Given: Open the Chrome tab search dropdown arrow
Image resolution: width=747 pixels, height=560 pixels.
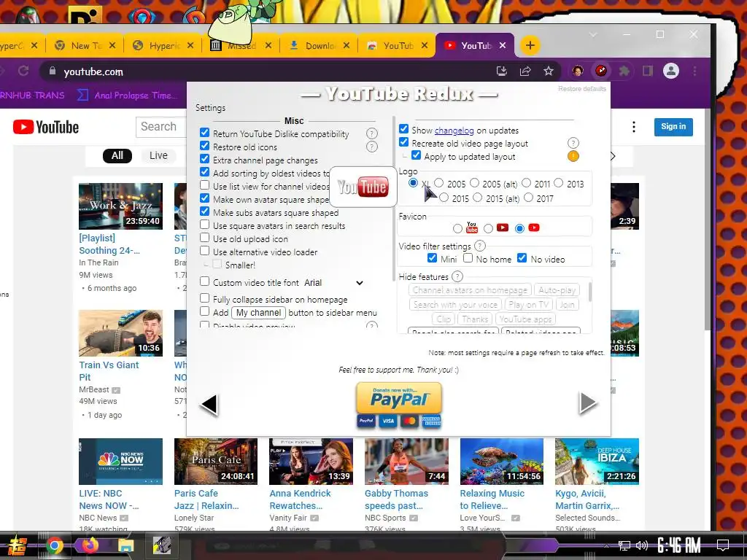Looking at the screenshot, I should (x=593, y=34).
